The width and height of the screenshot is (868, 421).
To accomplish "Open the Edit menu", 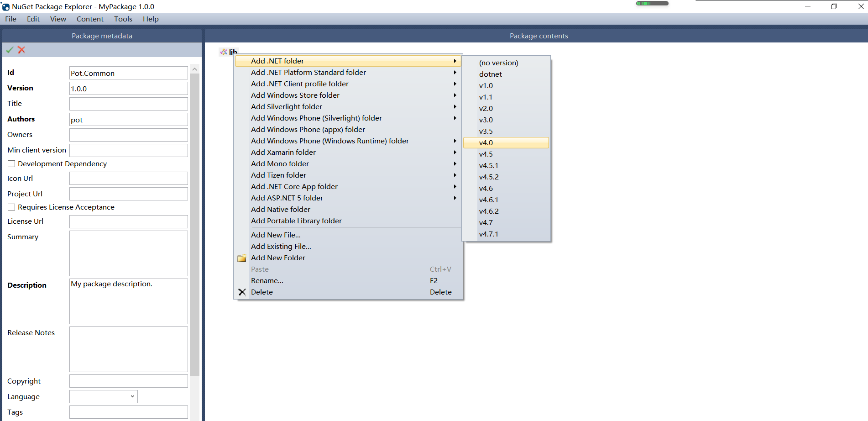I will pyautogui.click(x=33, y=19).
